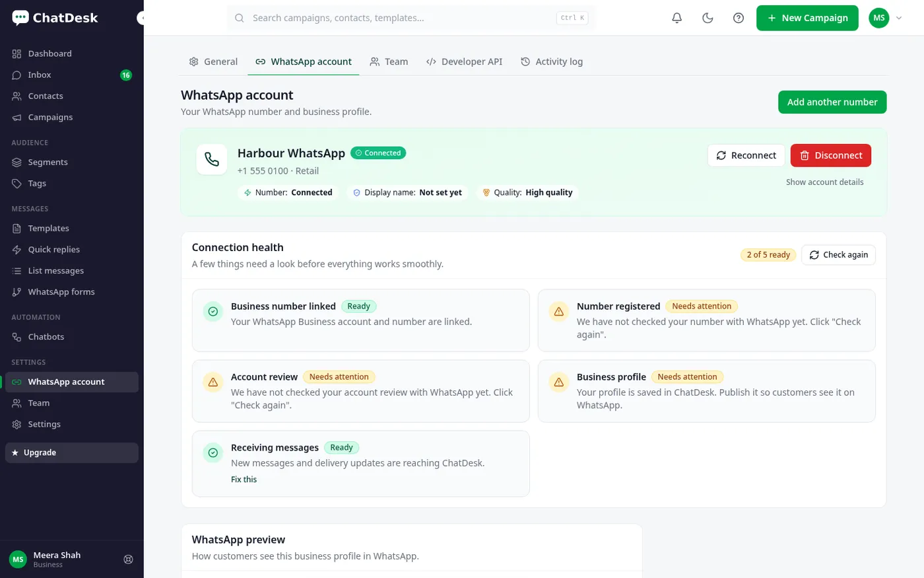Image resolution: width=924 pixels, height=578 pixels.
Task: Open Quick replies
Action: (x=72, y=249)
